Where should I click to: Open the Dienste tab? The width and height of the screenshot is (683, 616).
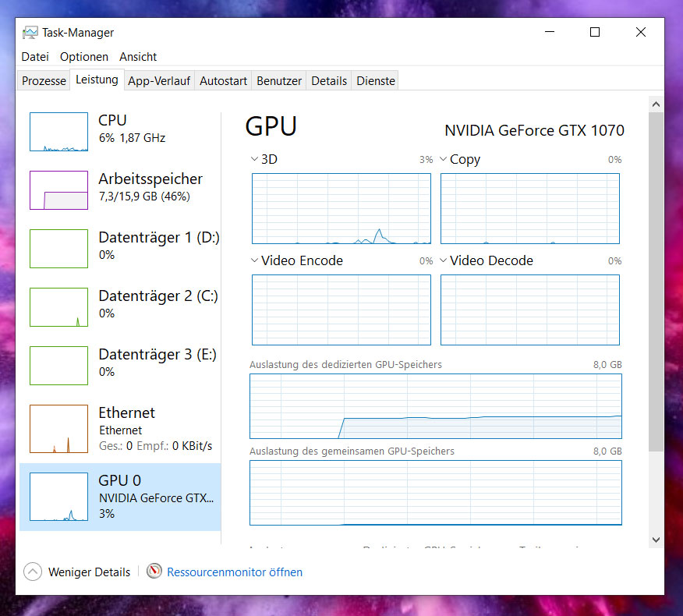click(x=376, y=81)
